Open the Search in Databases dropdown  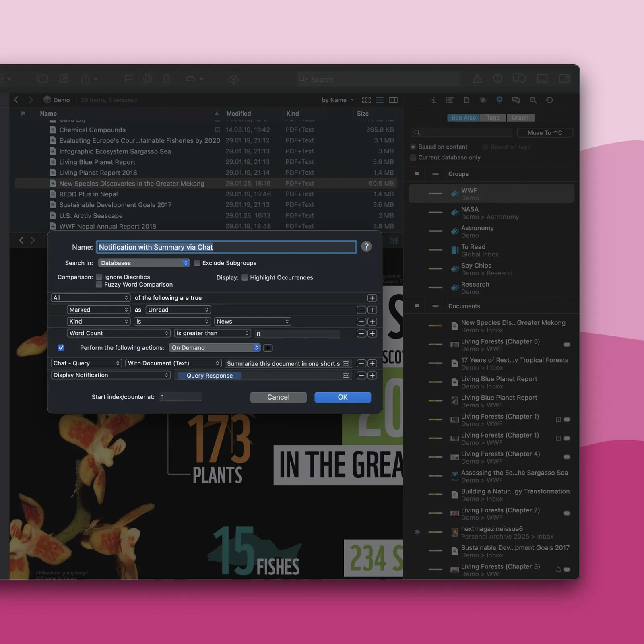pyautogui.click(x=144, y=263)
